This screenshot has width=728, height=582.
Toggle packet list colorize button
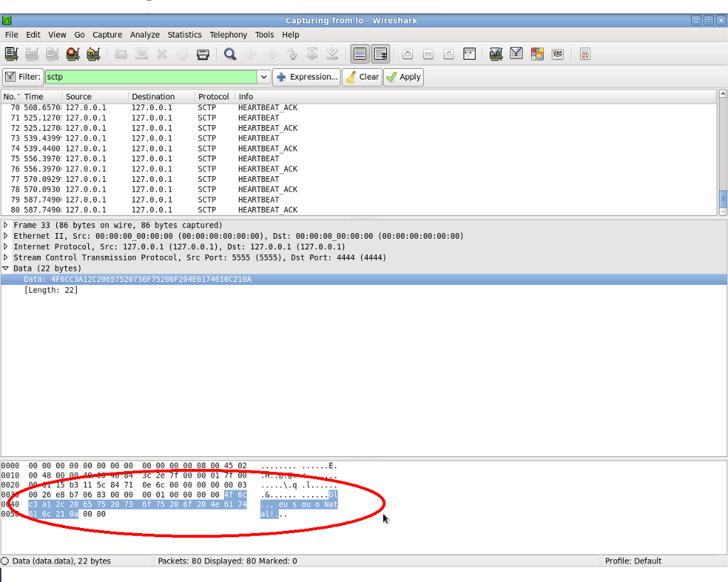[360, 54]
